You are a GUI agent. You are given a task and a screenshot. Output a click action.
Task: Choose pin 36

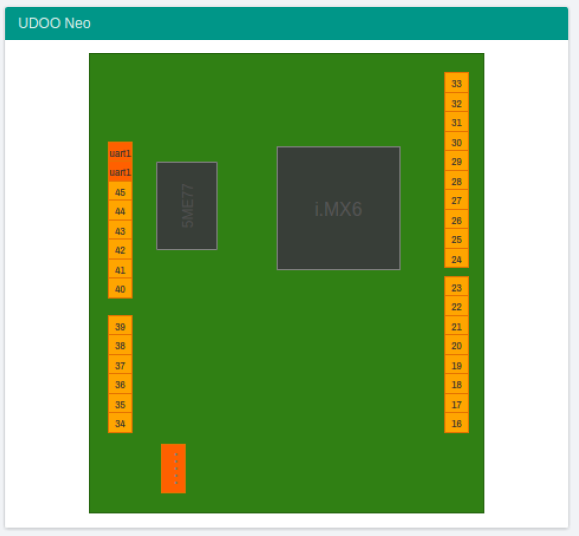[120, 384]
